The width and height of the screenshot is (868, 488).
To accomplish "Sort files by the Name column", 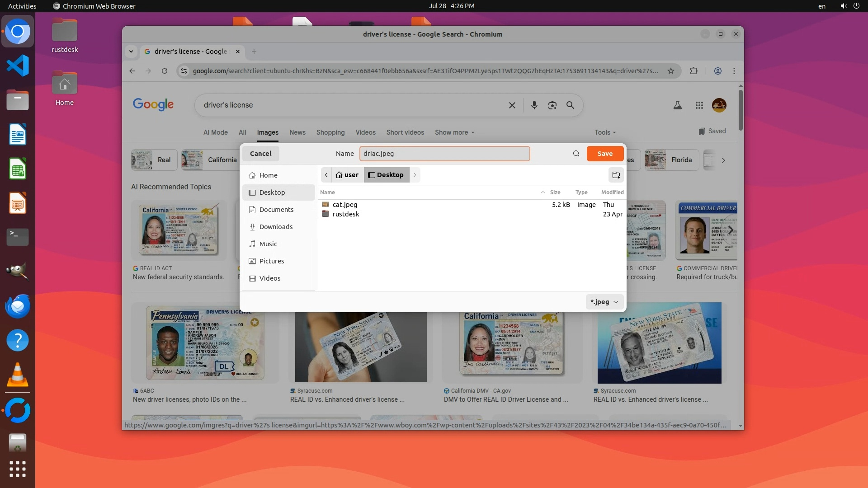I will [328, 192].
